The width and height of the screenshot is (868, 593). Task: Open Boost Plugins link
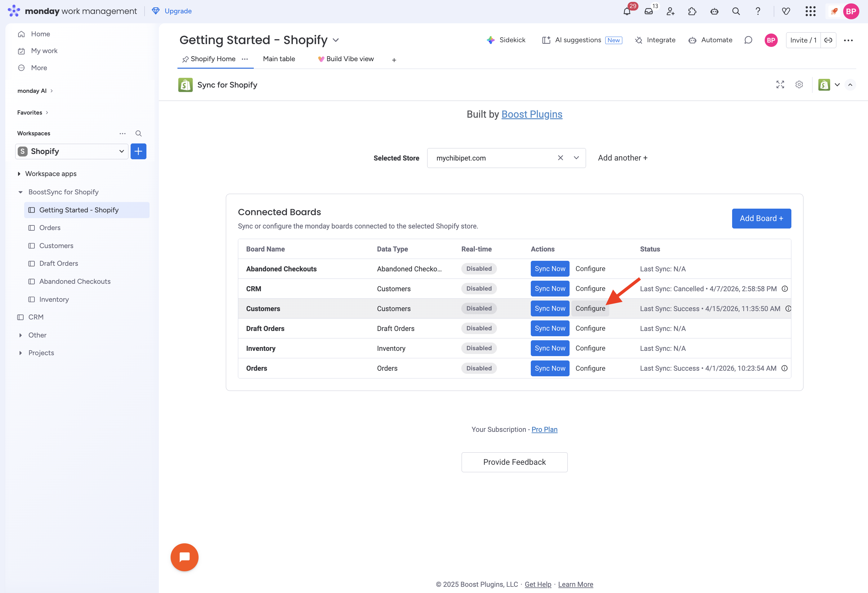(x=531, y=115)
